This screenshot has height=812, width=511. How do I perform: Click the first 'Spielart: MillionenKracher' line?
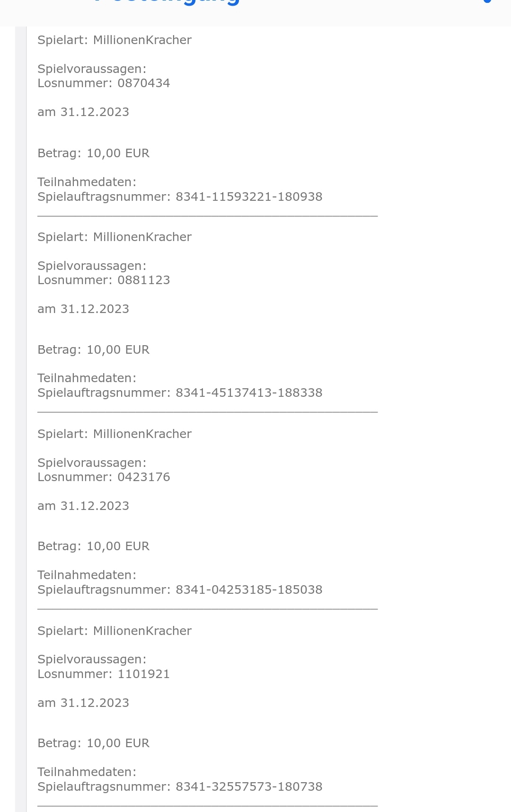(x=115, y=40)
